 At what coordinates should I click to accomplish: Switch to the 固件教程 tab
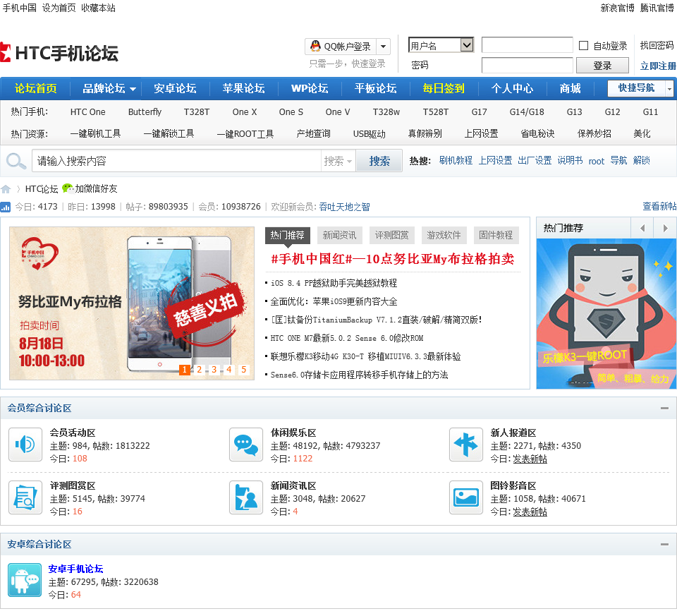click(496, 235)
